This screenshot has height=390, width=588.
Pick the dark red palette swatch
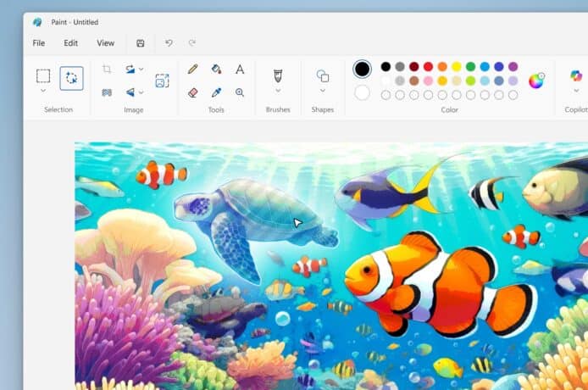[x=414, y=67]
